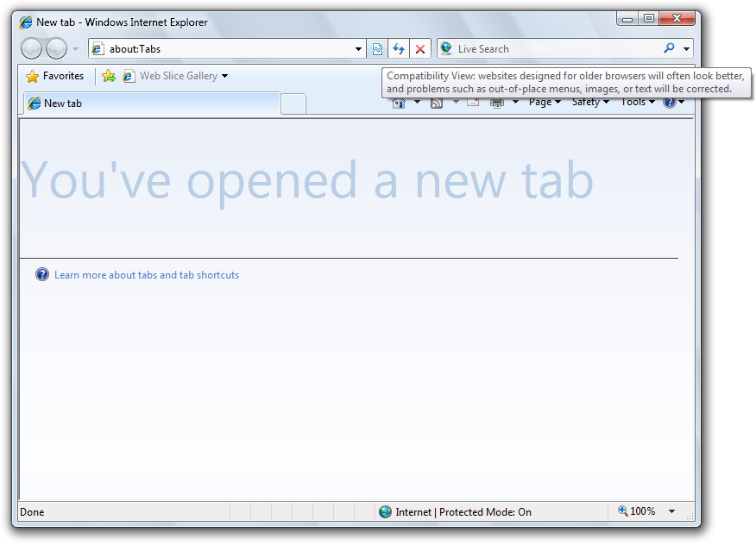This screenshot has height=545, width=756.
Task: Open the recent pages dropdown arrow
Action: click(x=75, y=49)
